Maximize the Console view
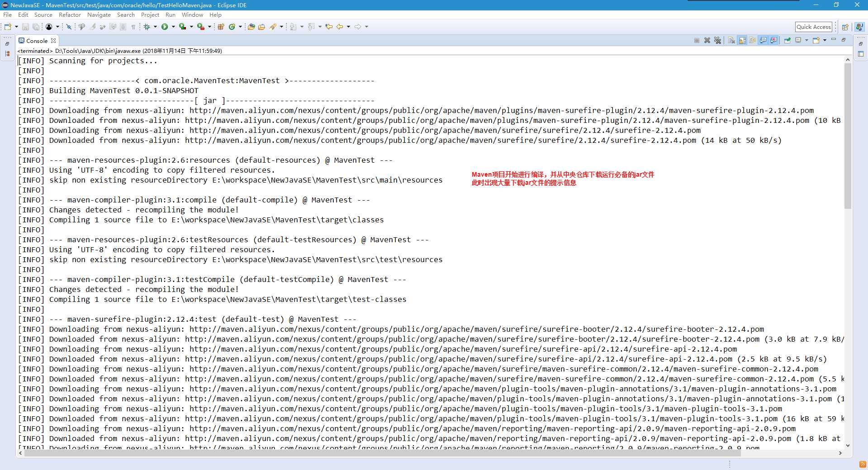The image size is (868, 470). (x=843, y=40)
